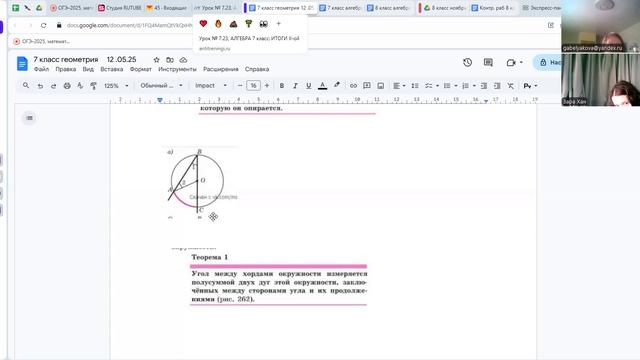The height and width of the screenshot is (360, 640).
Task: Open the Файл menu
Action: click(x=41, y=69)
